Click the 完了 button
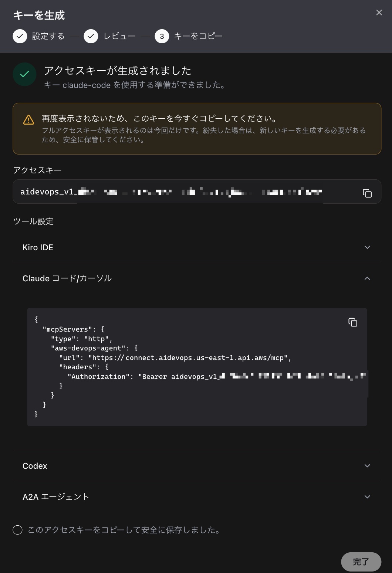The height and width of the screenshot is (573, 392). 361,562
